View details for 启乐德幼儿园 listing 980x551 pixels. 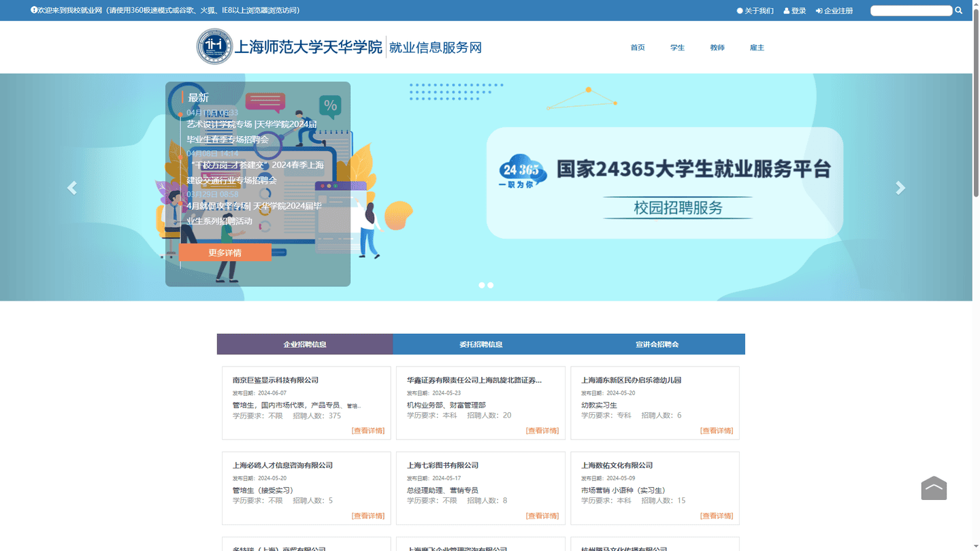click(x=717, y=431)
